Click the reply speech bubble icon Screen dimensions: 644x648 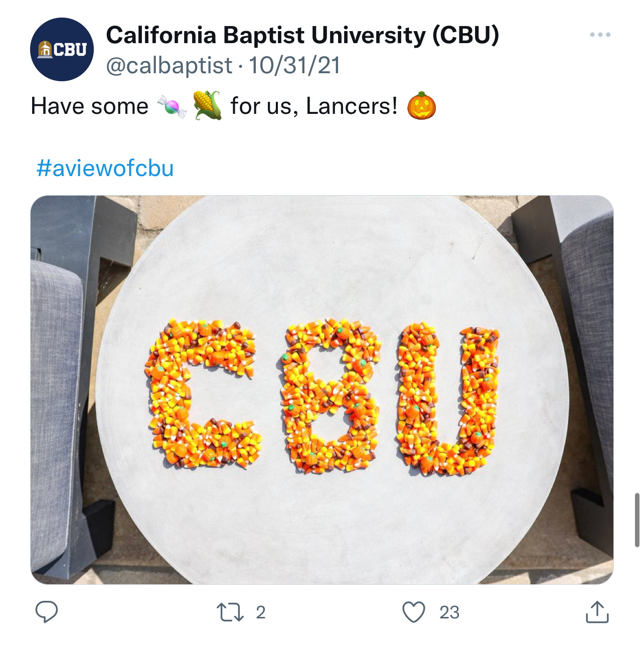pos(47,612)
